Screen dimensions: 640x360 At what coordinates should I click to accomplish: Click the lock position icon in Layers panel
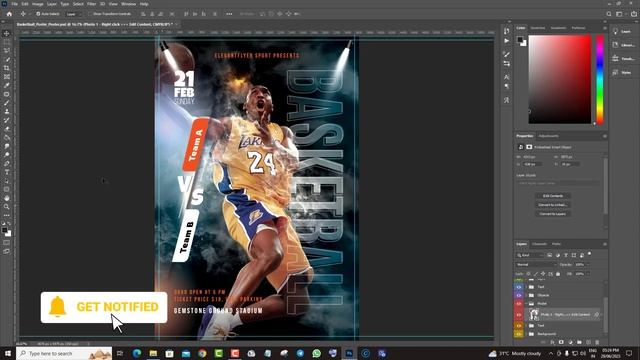[543, 274]
